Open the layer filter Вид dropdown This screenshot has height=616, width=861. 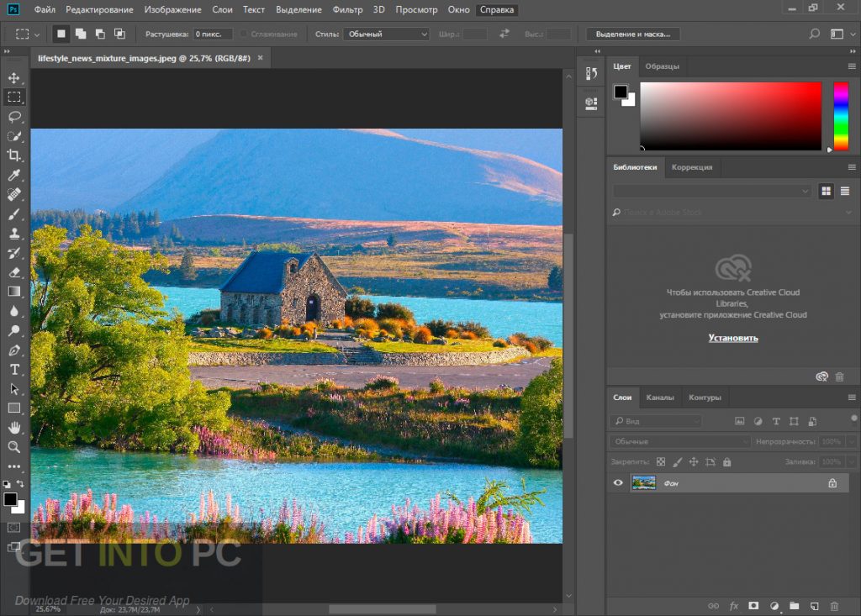pos(656,421)
